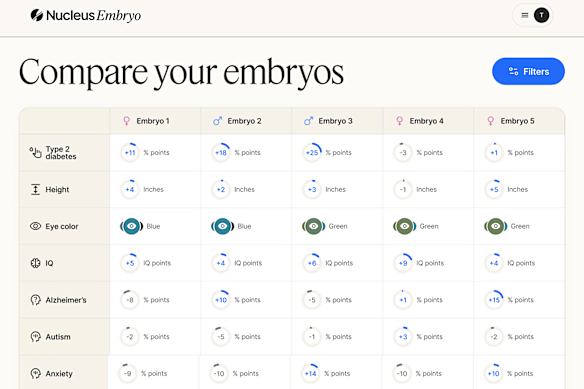This screenshot has width=584, height=389.
Task: Click Embryo 1 Alzheimer's -8 gauge
Action: [x=130, y=300]
